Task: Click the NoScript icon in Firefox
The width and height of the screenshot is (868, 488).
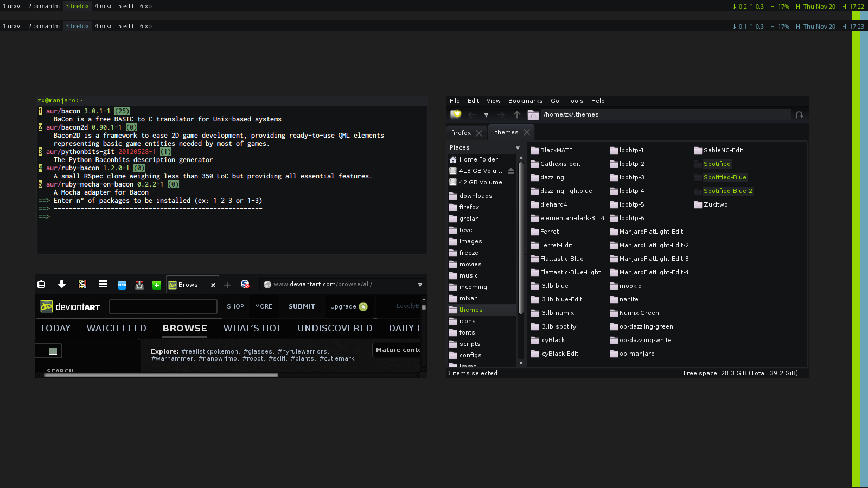Action: coord(245,284)
